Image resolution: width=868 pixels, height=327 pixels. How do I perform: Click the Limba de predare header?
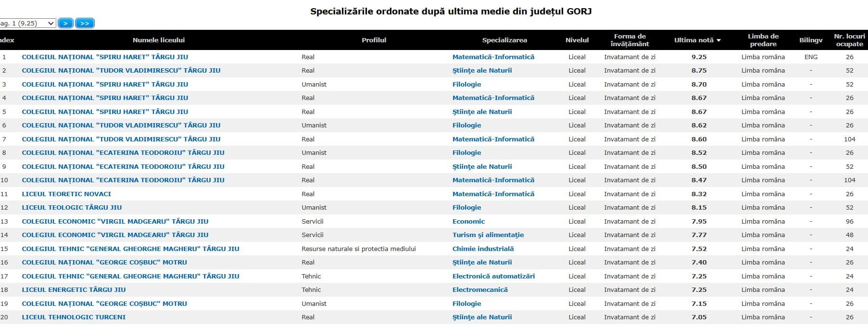point(763,40)
